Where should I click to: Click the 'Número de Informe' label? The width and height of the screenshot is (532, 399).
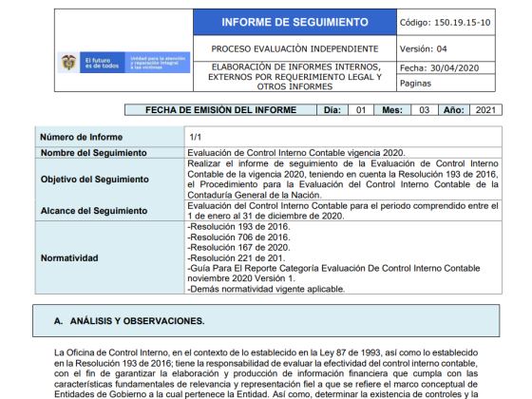click(81, 137)
